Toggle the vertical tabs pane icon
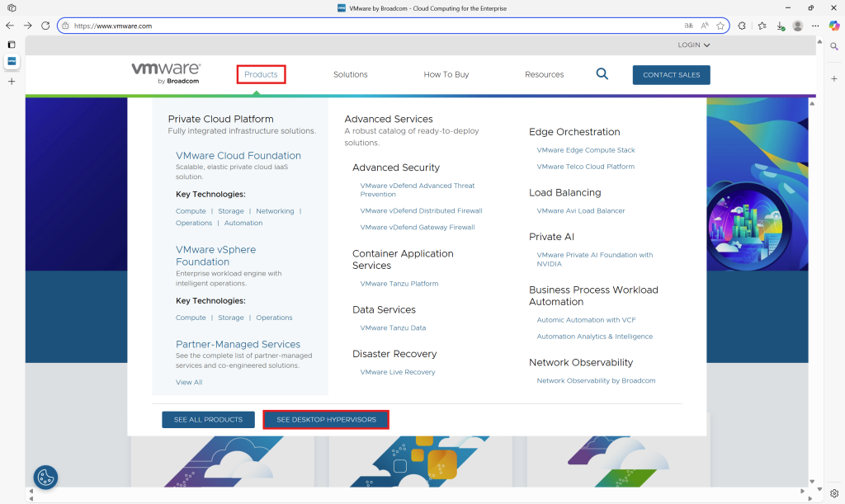Screen dimensions: 845x504 [12, 45]
